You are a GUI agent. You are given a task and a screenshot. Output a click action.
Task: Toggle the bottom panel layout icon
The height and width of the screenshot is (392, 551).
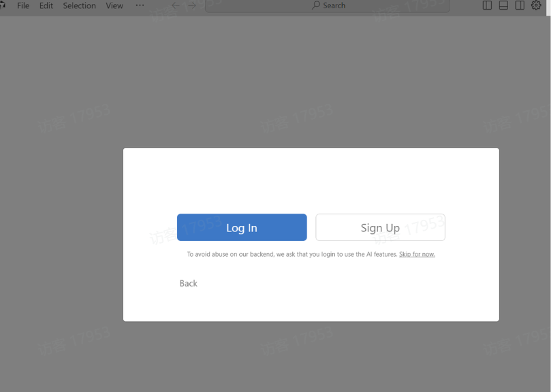click(503, 5)
